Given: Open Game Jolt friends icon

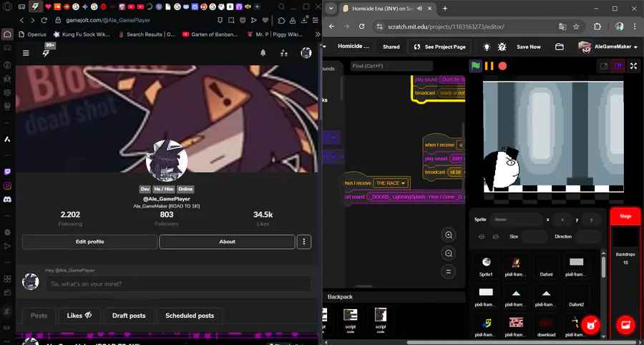Looking at the screenshot, I should 284,52.
